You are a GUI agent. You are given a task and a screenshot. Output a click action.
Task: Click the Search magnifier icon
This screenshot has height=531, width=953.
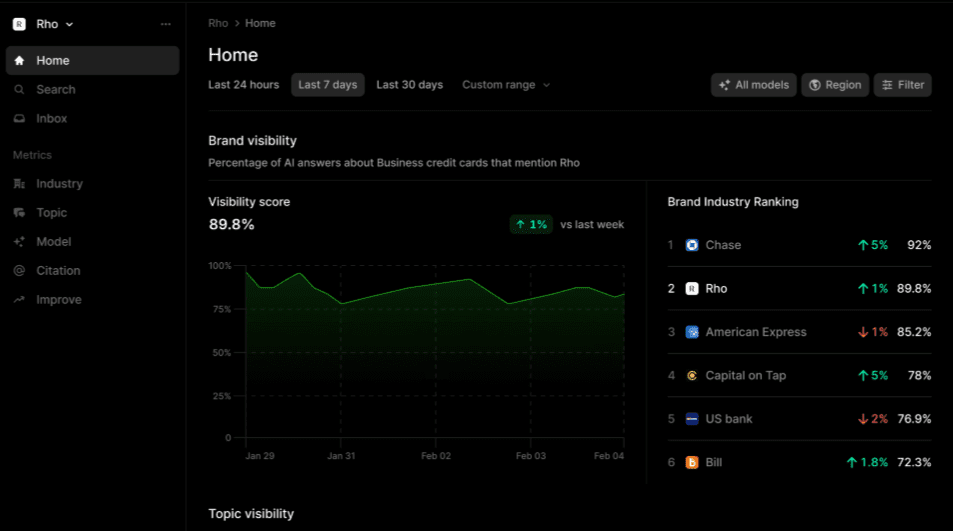[x=19, y=89]
